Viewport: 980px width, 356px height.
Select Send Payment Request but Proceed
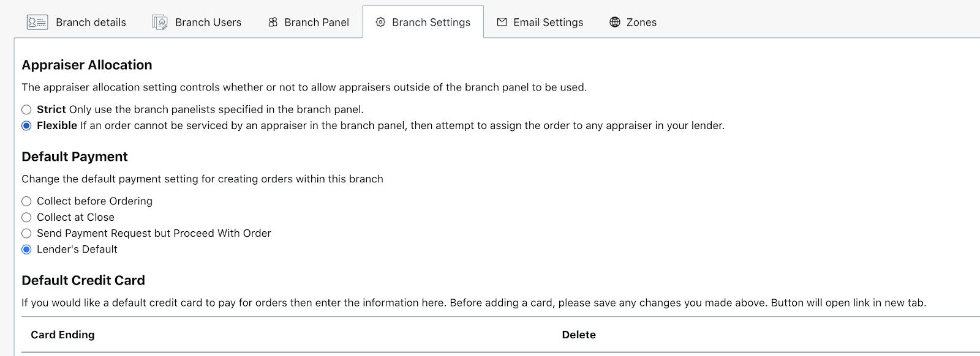tap(26, 233)
